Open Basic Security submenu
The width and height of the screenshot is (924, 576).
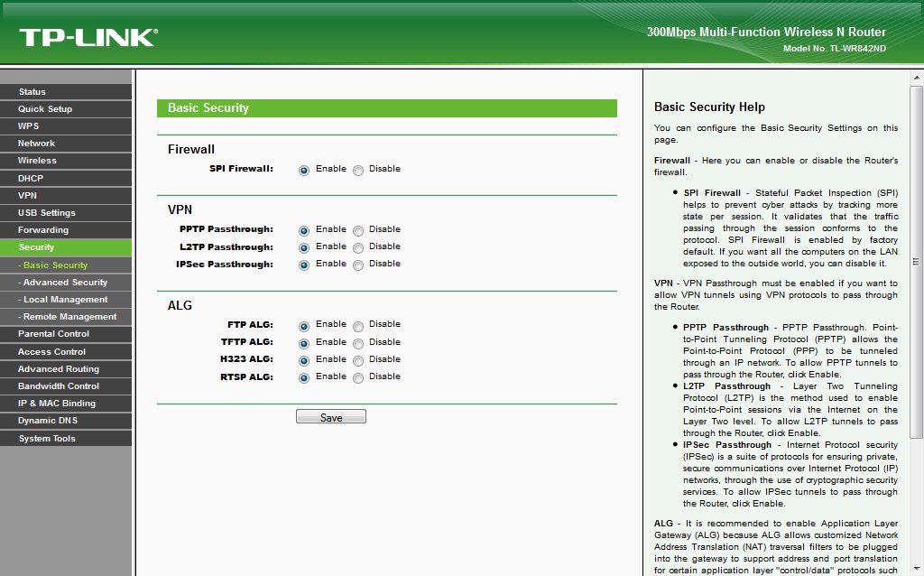[x=66, y=265]
